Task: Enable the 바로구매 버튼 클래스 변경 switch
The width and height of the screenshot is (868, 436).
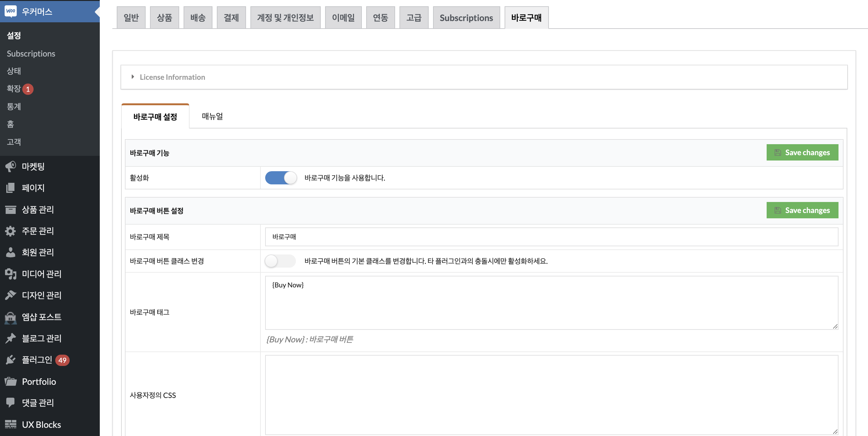Action: click(x=280, y=261)
